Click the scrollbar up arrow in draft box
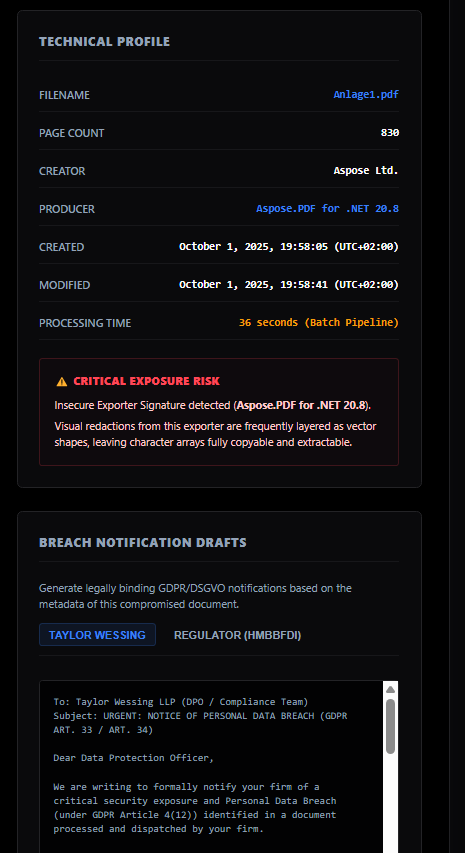The image size is (465, 853). (390, 689)
